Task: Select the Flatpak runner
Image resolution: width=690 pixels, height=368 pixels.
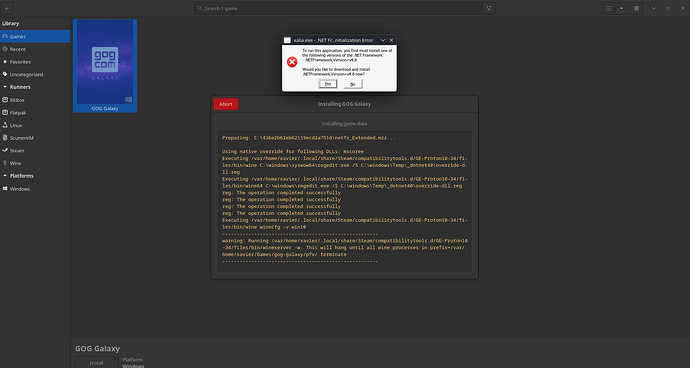Action: pyautogui.click(x=35, y=113)
